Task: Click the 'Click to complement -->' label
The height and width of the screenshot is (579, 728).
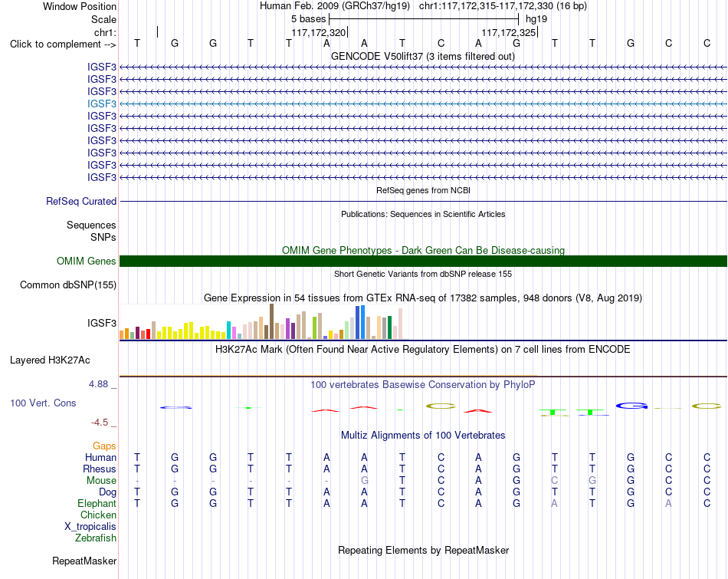Action: tap(63, 44)
